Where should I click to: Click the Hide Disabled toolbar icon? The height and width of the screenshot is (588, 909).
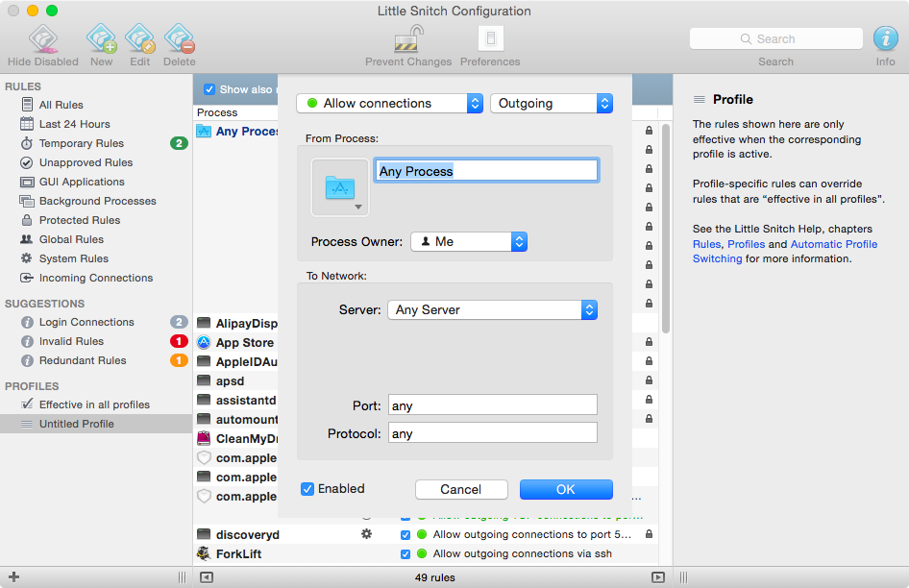[43, 39]
